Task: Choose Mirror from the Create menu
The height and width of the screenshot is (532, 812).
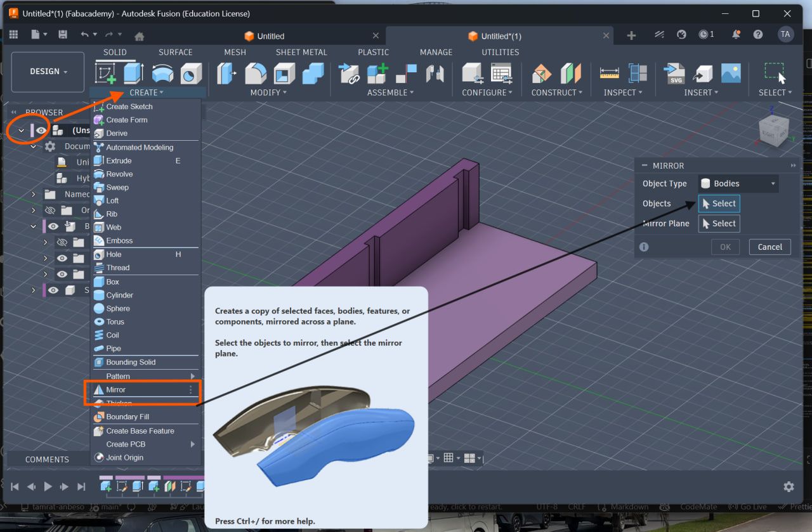Action: point(145,389)
